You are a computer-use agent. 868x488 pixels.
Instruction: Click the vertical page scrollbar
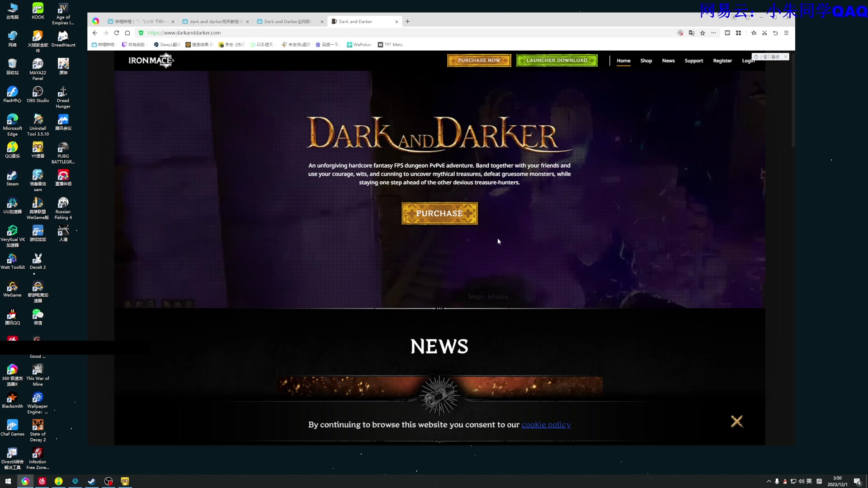(x=793, y=99)
